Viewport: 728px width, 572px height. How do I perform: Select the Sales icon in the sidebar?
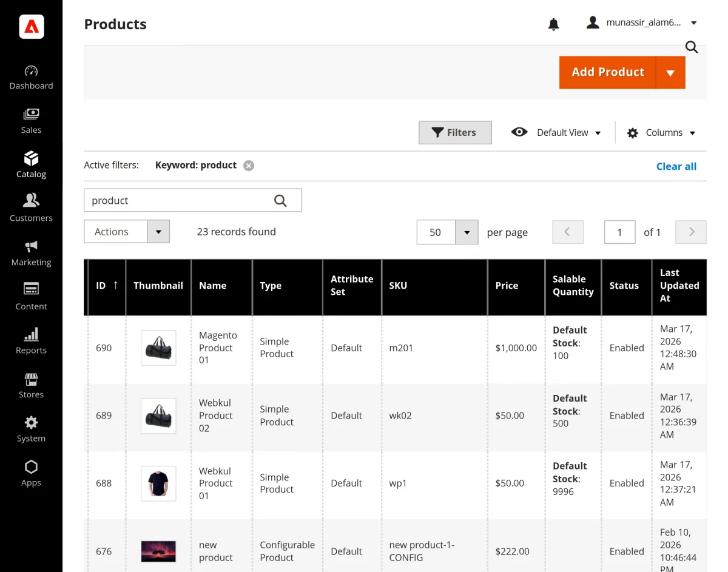tap(31, 121)
